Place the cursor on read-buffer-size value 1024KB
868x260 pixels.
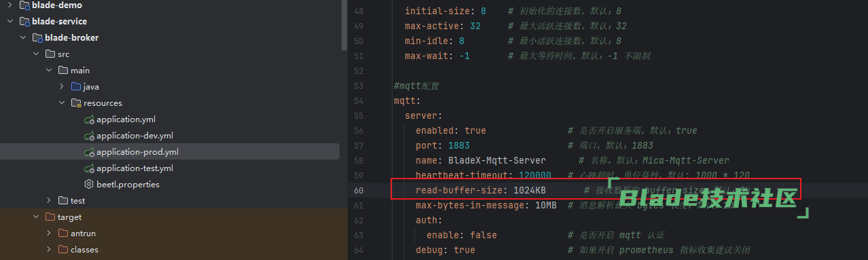(530, 190)
